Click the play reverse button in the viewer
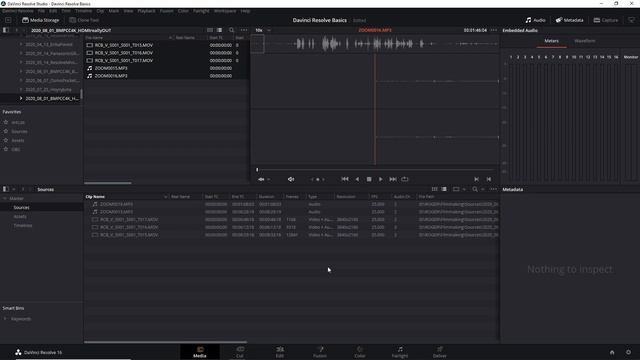This screenshot has width=640, height=360. (357, 179)
